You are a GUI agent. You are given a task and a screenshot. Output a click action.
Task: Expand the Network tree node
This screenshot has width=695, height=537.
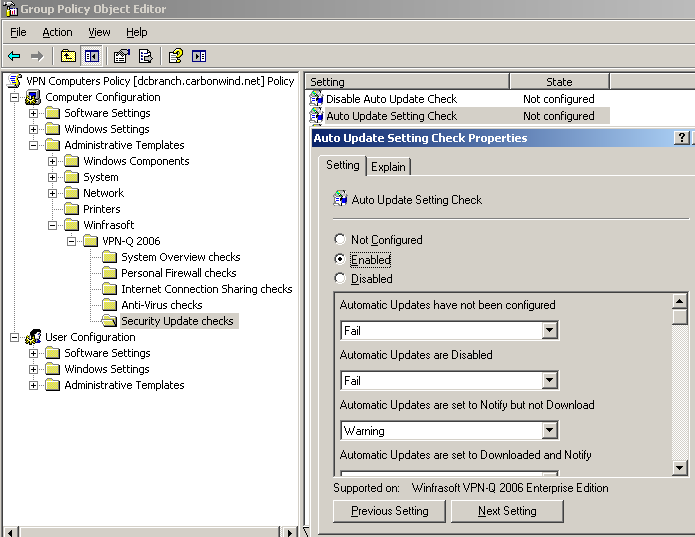click(52, 193)
